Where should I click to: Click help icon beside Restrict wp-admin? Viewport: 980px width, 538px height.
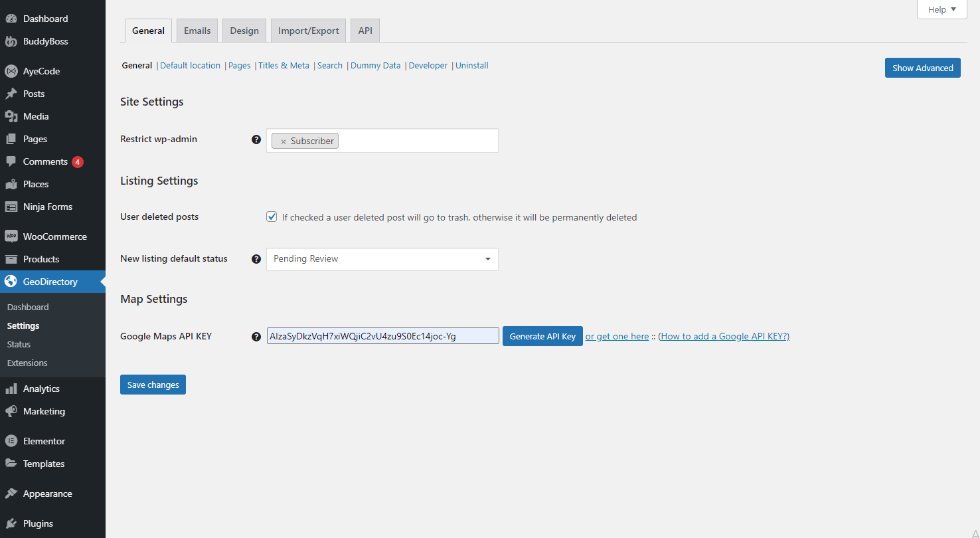[x=256, y=139]
